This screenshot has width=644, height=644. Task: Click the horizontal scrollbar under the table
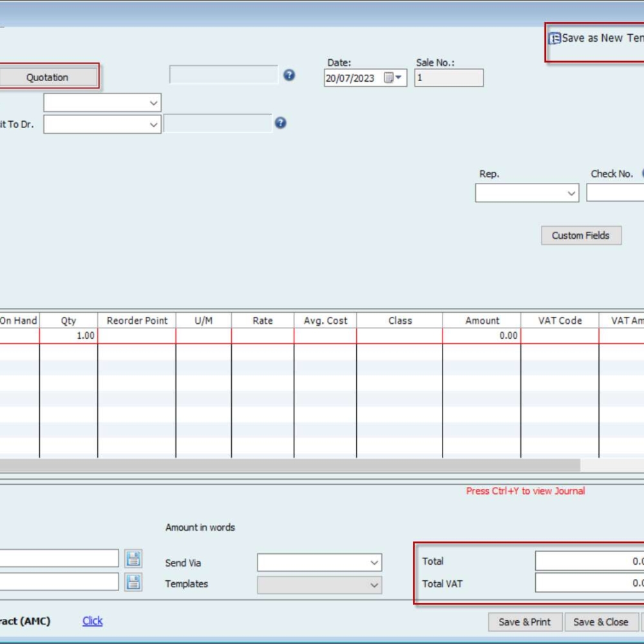(x=290, y=466)
